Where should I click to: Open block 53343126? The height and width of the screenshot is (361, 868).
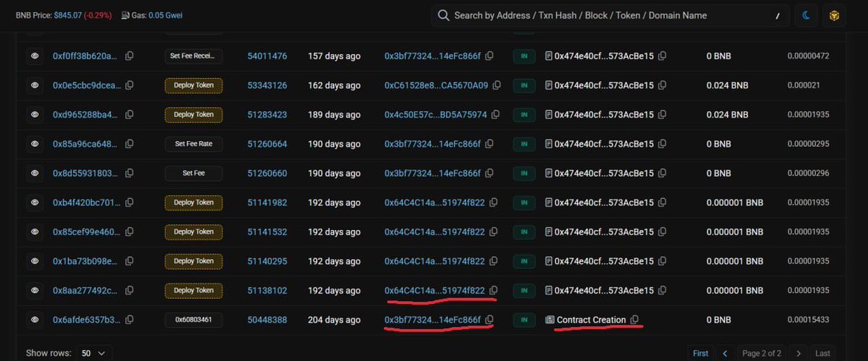pos(267,85)
